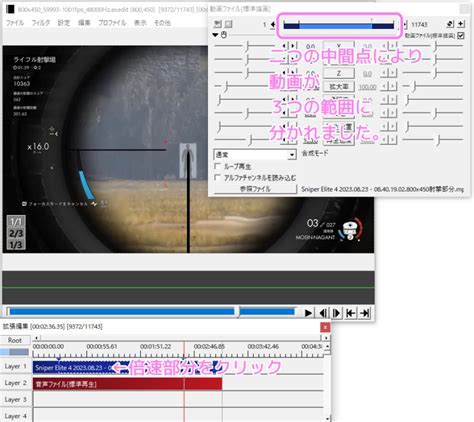Click the 参照ファイル button
This screenshot has height=422, width=474.
tap(255, 189)
